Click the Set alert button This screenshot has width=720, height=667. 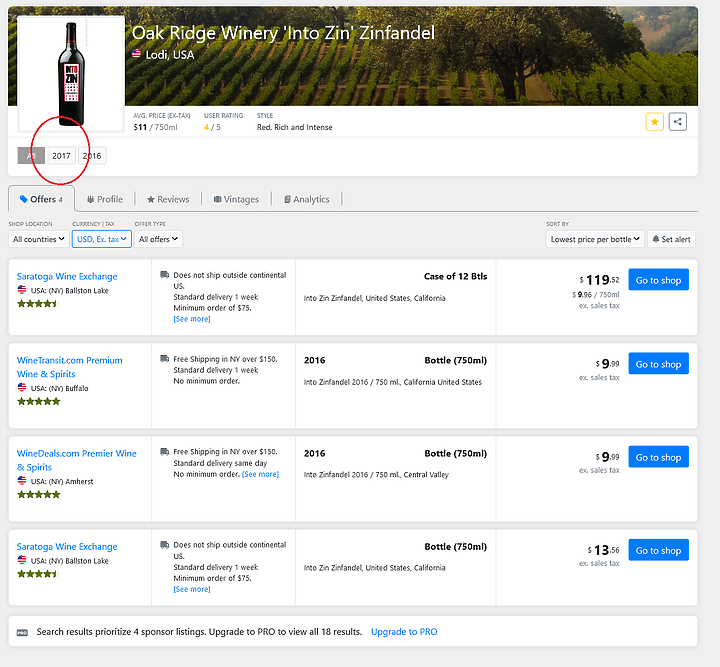(x=671, y=239)
